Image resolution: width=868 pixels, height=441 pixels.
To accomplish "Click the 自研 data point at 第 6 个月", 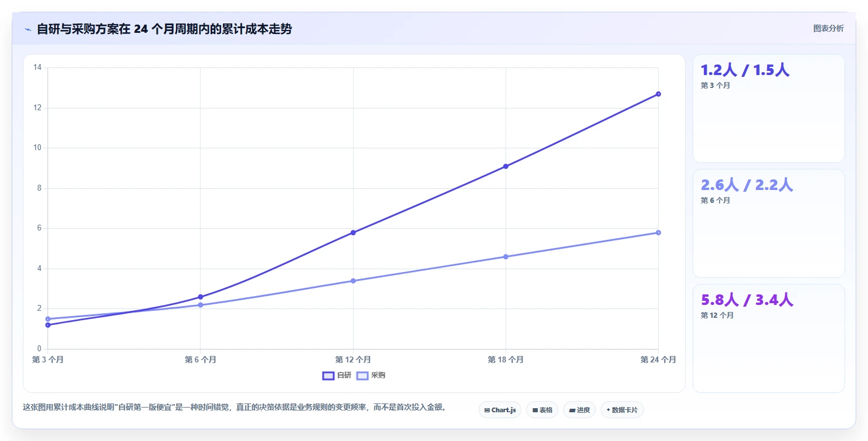I will (x=200, y=297).
